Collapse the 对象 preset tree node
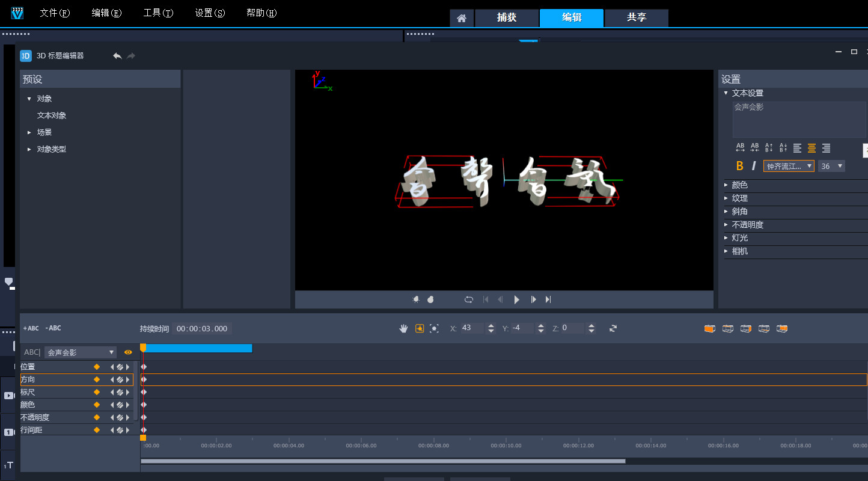868x481 pixels. tap(29, 99)
